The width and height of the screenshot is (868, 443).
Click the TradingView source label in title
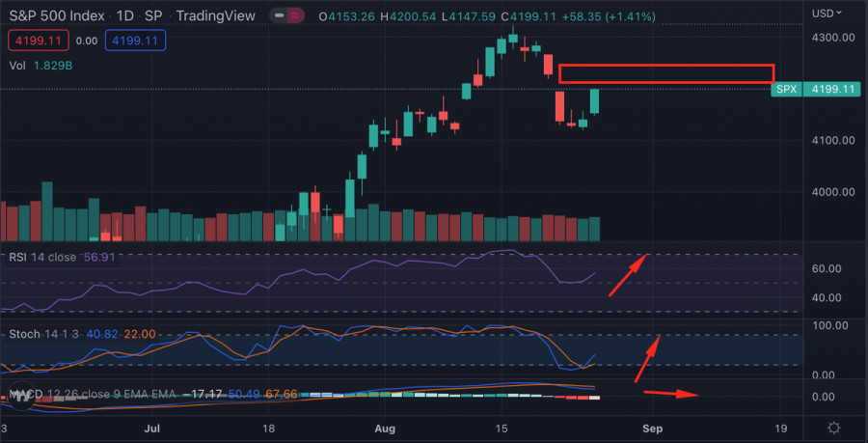[216, 16]
